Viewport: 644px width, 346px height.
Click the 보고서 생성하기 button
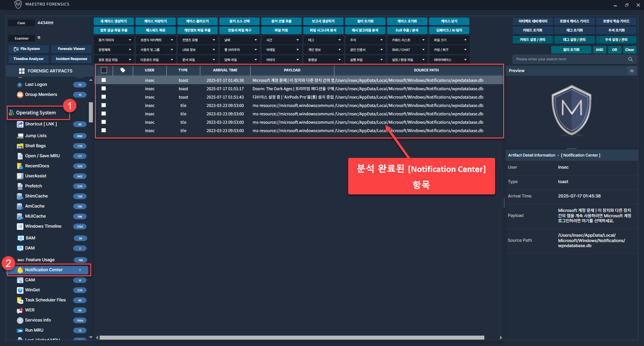[x=323, y=21]
